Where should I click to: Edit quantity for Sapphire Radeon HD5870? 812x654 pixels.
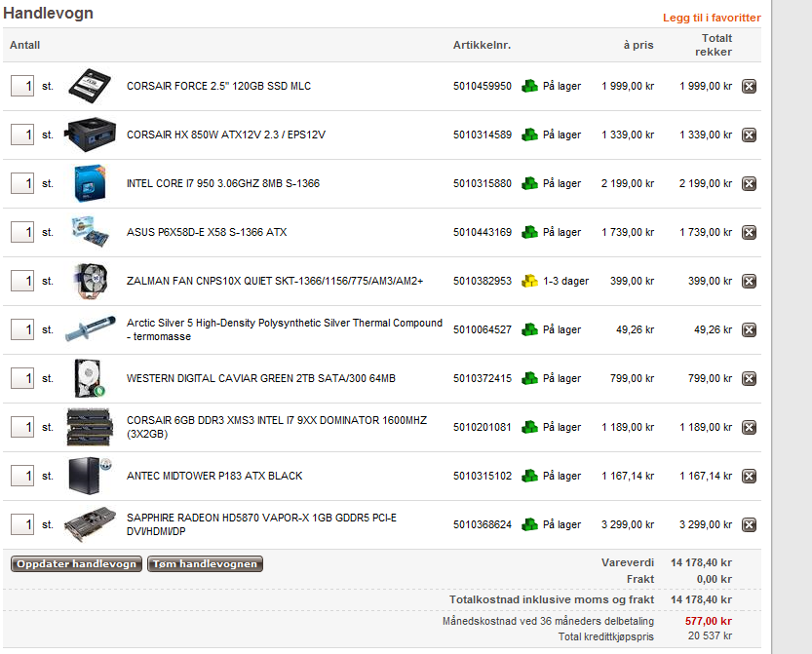[22, 524]
